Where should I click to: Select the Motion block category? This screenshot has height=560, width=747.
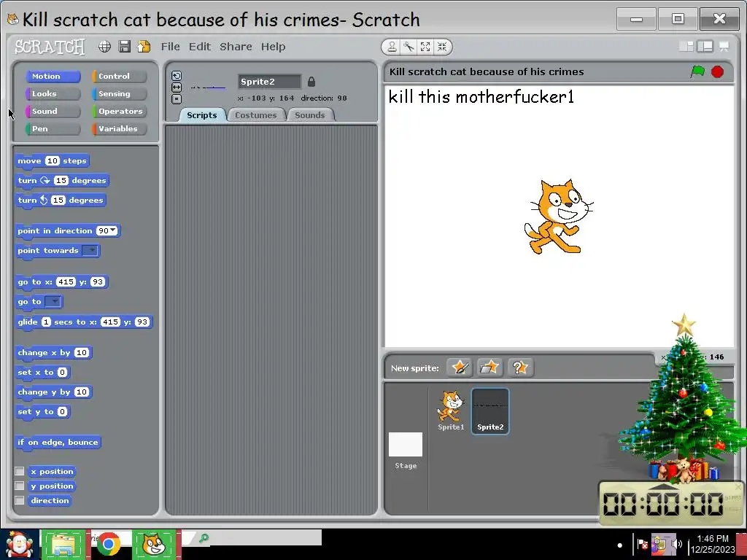click(53, 76)
